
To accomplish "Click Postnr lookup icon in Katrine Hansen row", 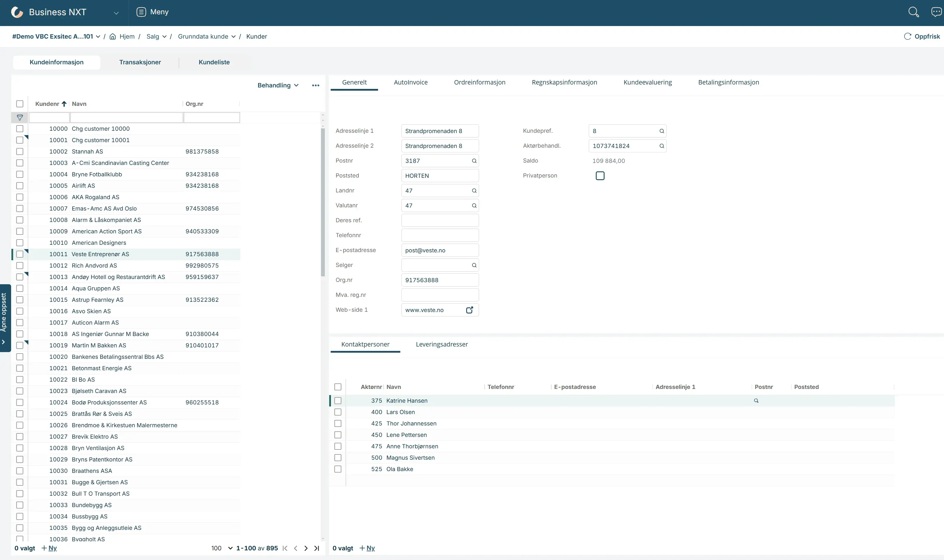I will tap(756, 401).
